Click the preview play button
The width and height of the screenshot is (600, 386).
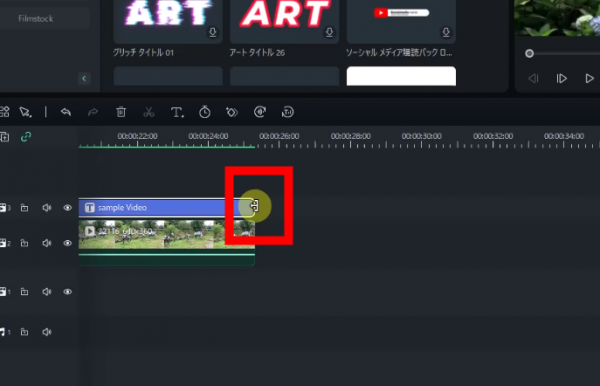[x=589, y=79]
